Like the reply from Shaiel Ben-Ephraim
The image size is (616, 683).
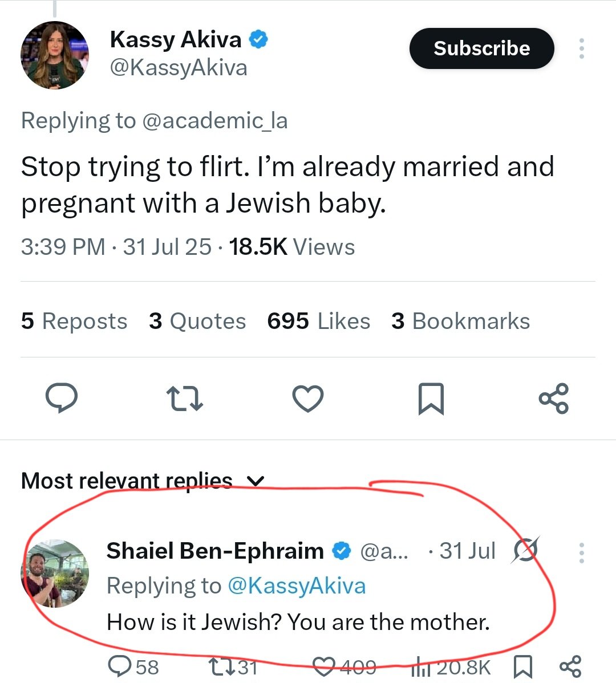coord(325,666)
